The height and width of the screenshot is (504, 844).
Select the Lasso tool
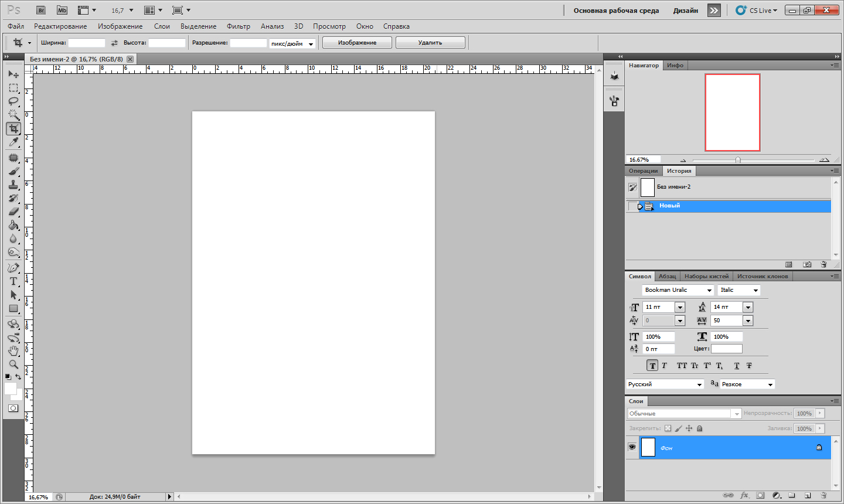13,101
